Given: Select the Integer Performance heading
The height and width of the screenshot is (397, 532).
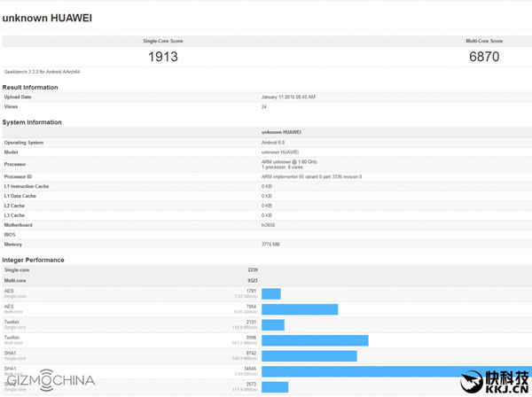Looking at the screenshot, I should click(x=33, y=260).
